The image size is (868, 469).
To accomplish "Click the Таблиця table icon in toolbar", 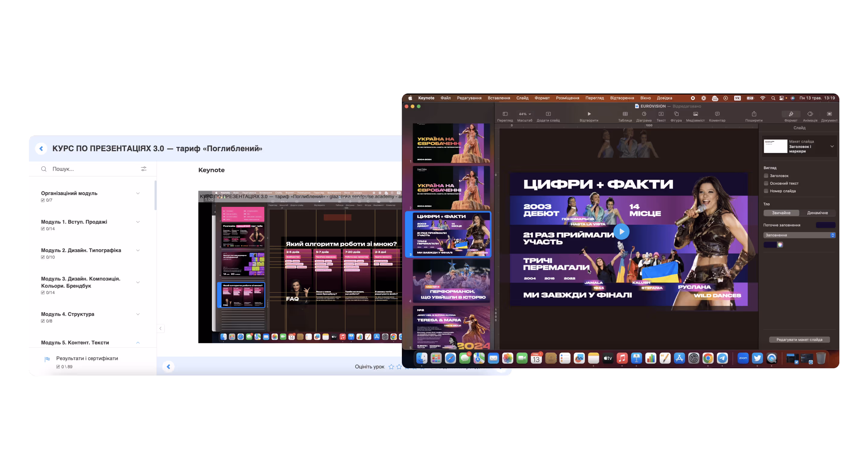I will (x=625, y=114).
